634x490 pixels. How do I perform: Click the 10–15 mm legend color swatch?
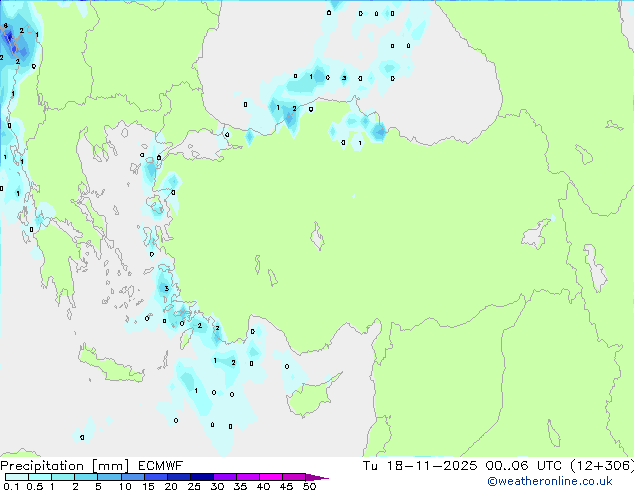132,477
